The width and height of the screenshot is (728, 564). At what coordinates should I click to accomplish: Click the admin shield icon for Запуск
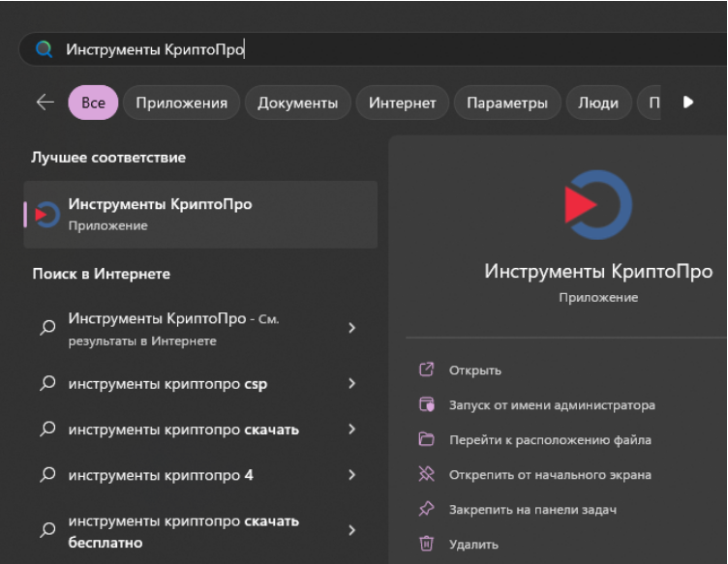[x=427, y=404]
